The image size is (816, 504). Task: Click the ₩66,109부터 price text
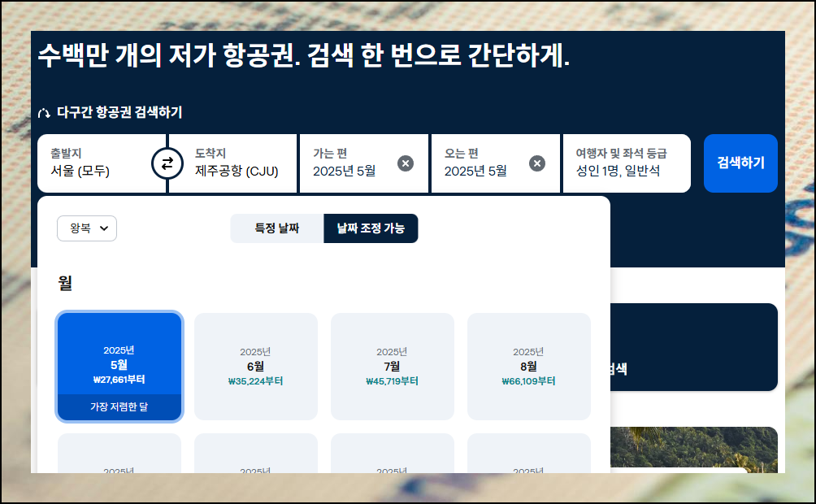click(529, 381)
